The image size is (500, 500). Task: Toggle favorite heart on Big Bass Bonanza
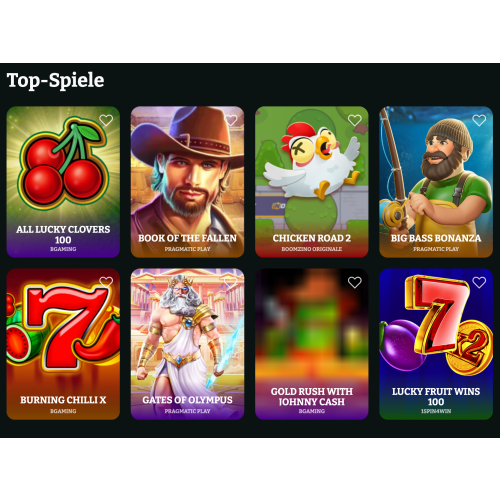pyautogui.click(x=479, y=120)
